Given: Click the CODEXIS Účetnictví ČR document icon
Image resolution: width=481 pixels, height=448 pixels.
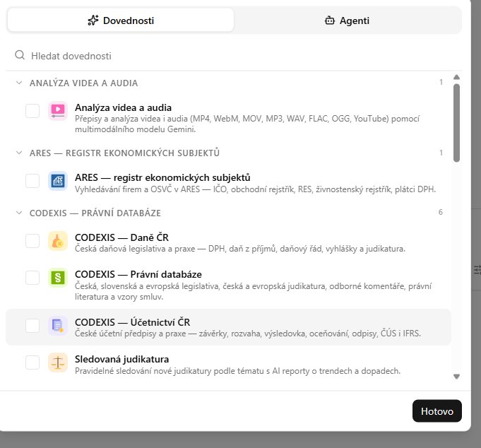Looking at the screenshot, I should 58,326.
